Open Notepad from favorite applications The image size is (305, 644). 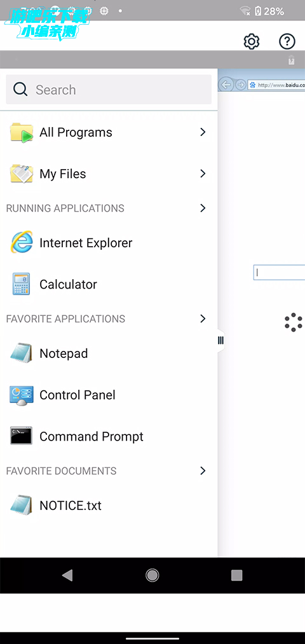coord(109,353)
